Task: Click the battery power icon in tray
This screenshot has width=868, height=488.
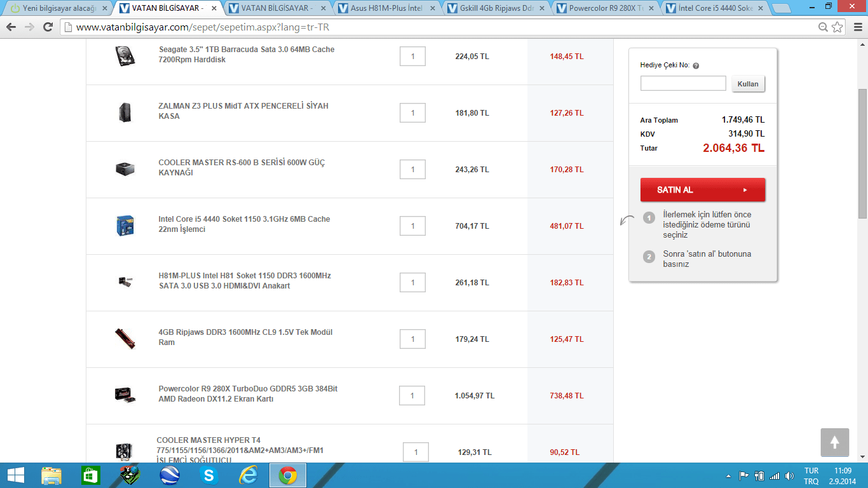Action: coord(759,476)
